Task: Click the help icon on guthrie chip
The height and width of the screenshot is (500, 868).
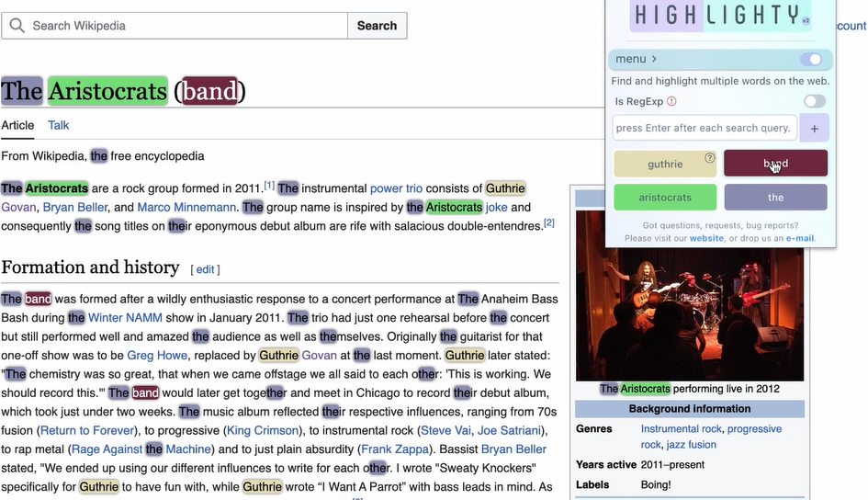Action: pos(710,158)
